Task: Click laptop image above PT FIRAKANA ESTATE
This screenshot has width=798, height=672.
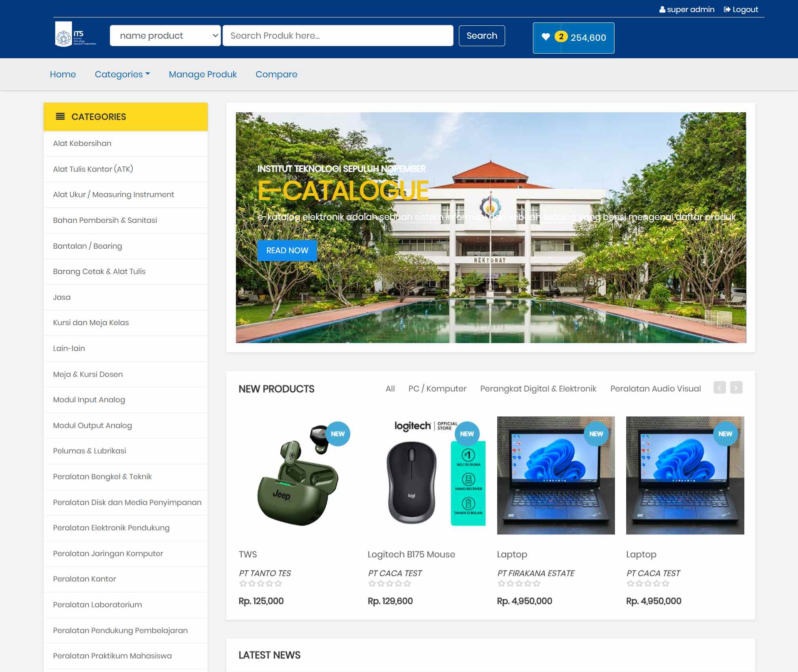Action: (556, 475)
